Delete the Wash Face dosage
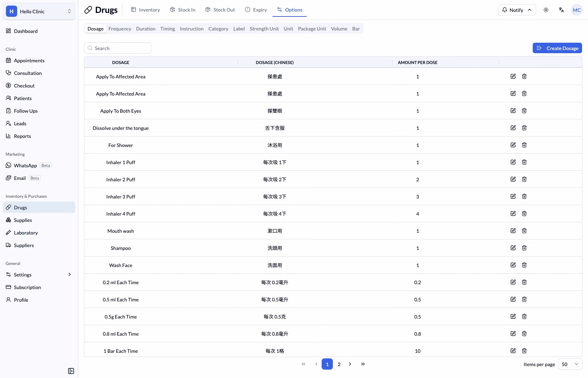 coord(524,265)
